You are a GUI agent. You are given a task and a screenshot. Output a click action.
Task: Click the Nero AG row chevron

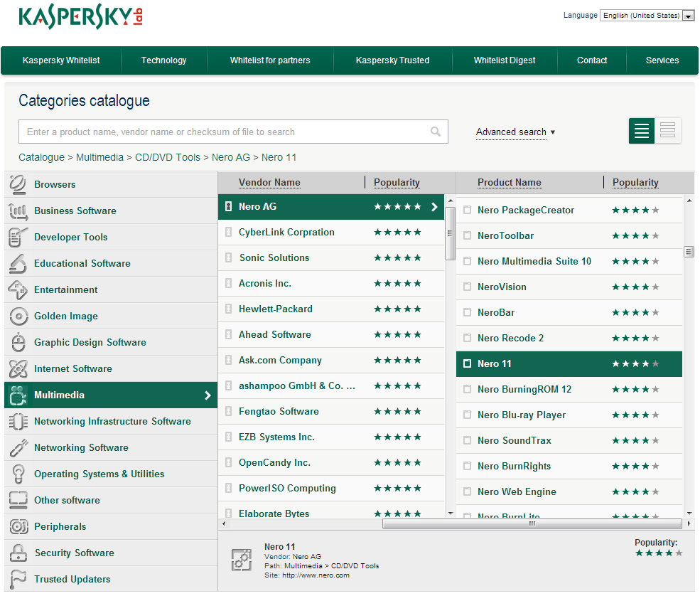click(x=434, y=207)
